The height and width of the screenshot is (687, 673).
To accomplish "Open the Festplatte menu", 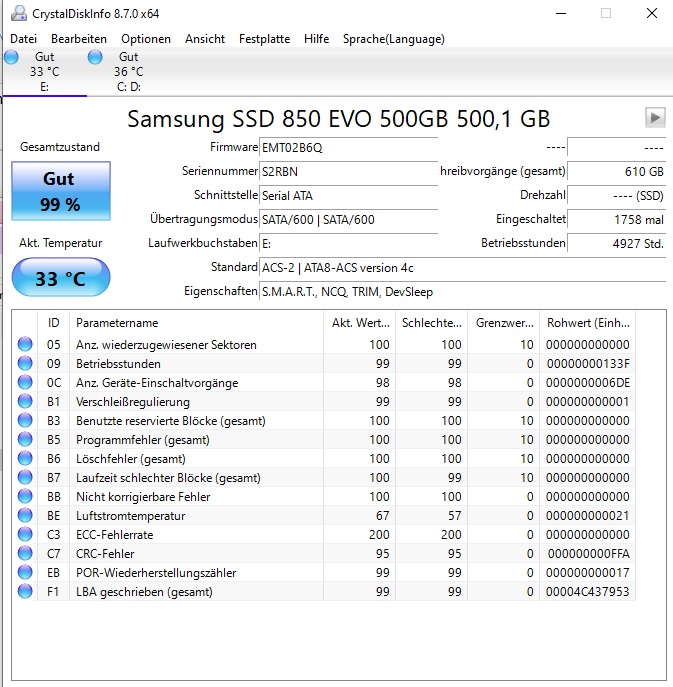I will (264, 39).
